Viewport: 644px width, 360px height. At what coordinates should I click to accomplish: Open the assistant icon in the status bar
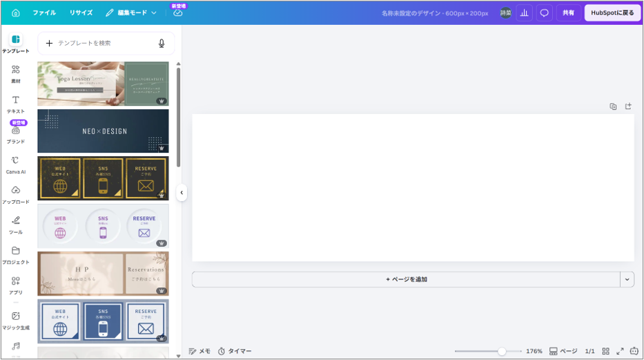coord(634,351)
